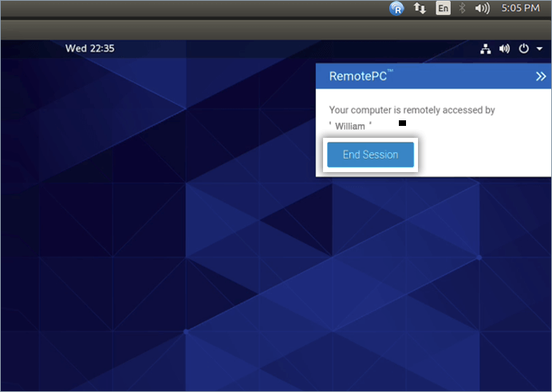The height and width of the screenshot is (392, 552).
Task: Click the RemotePC tray icon in top panel
Action: pos(397,9)
